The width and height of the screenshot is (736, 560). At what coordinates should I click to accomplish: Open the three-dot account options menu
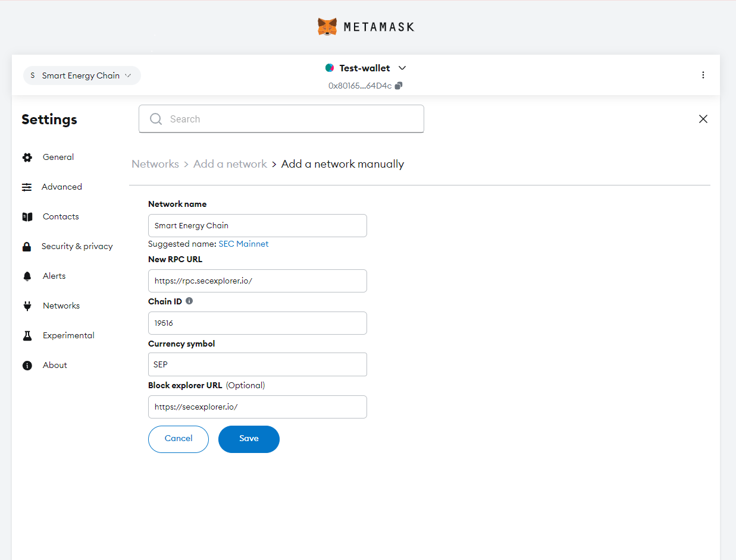click(703, 75)
